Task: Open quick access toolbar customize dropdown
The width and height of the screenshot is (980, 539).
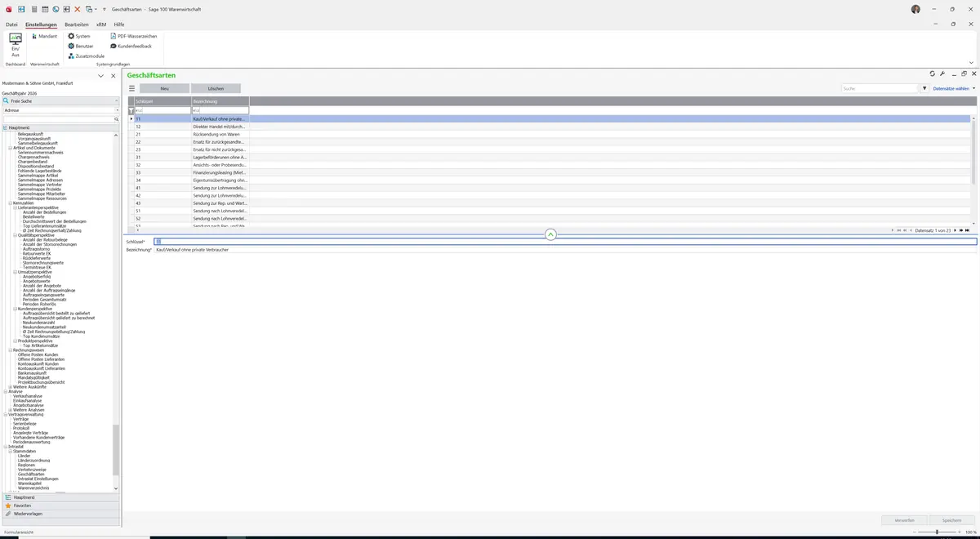Action: tap(104, 9)
